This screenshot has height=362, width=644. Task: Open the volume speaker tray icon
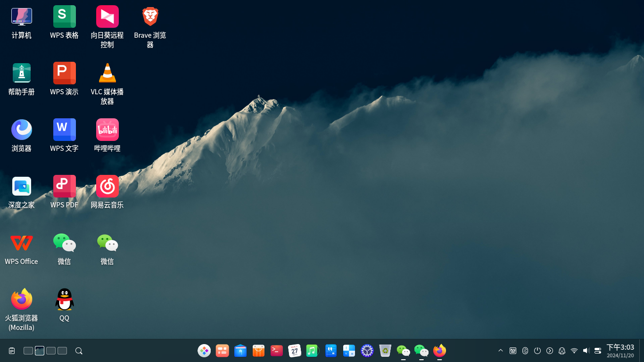click(x=586, y=351)
